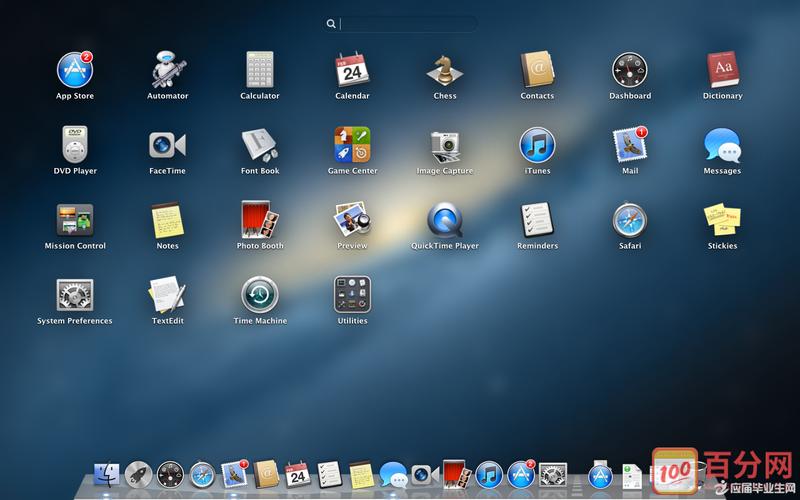Open Messages from the Launchpad grid
Screen dimensions: 800x500
(x=722, y=145)
